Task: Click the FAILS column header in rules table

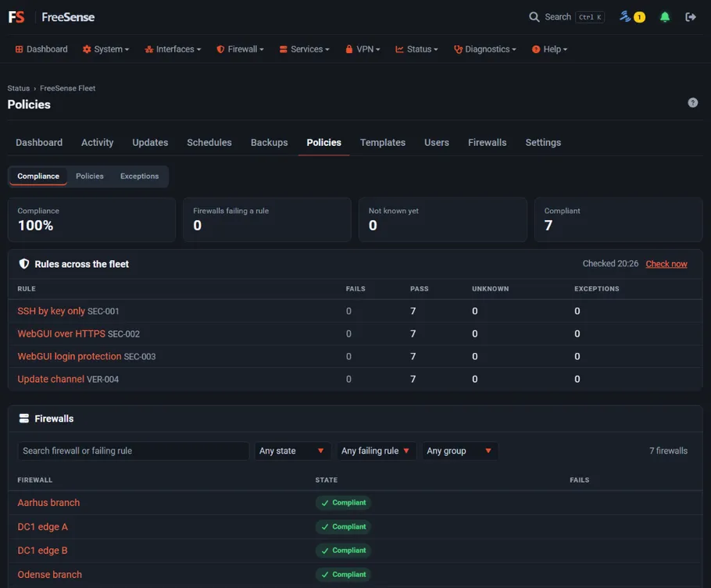Action: (355, 289)
